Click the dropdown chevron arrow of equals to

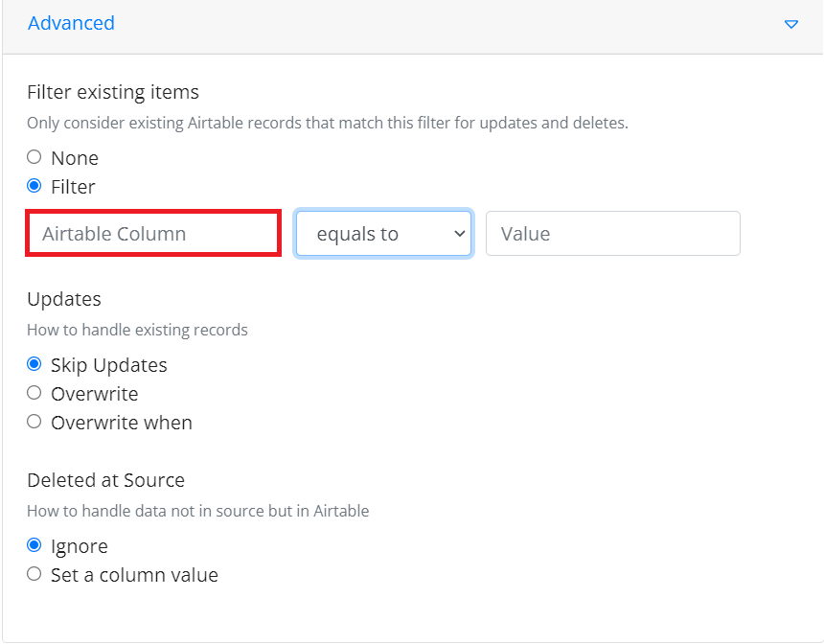tap(459, 234)
